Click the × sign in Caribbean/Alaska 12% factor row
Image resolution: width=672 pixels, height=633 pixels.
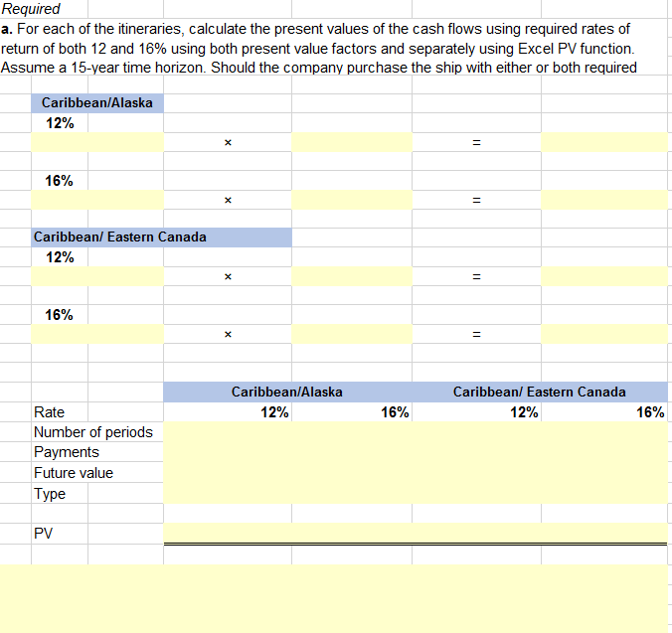(x=228, y=143)
